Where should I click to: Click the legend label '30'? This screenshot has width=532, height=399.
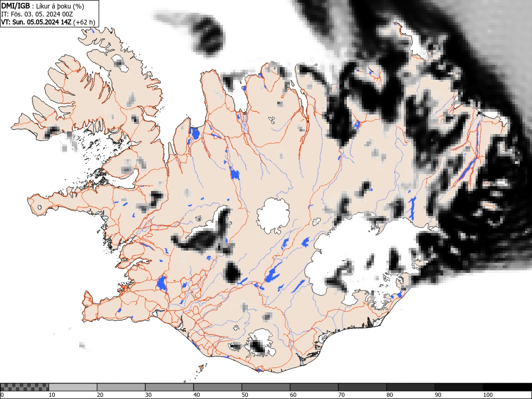click(x=148, y=395)
